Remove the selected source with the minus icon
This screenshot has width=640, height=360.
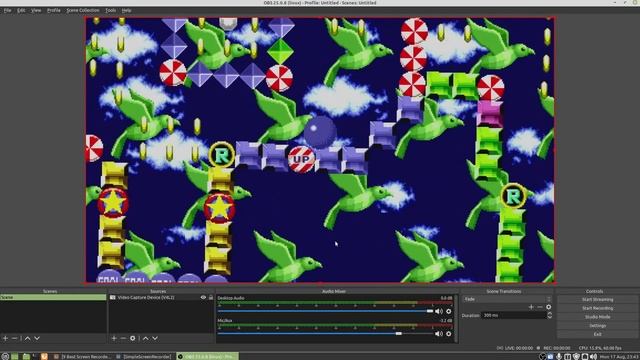point(123,338)
